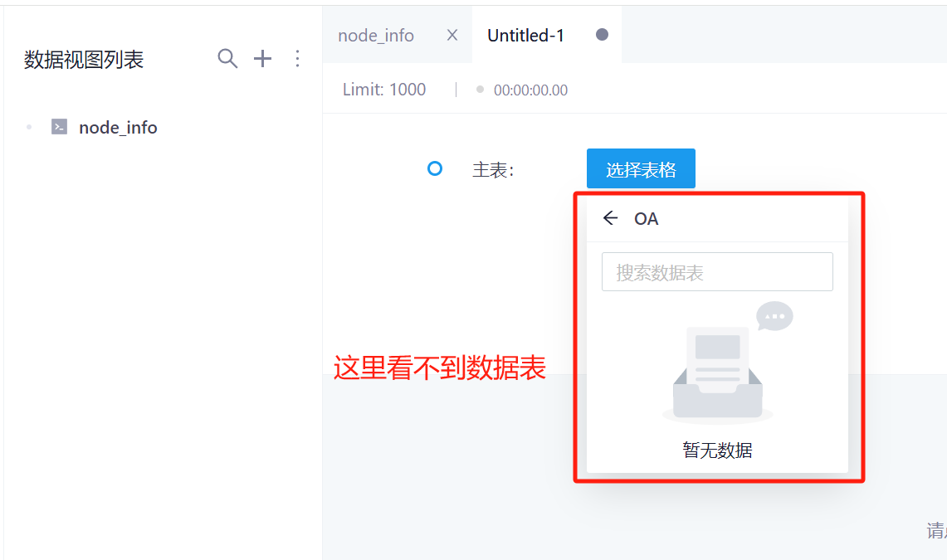Add a new data view with plus icon

pos(262,59)
